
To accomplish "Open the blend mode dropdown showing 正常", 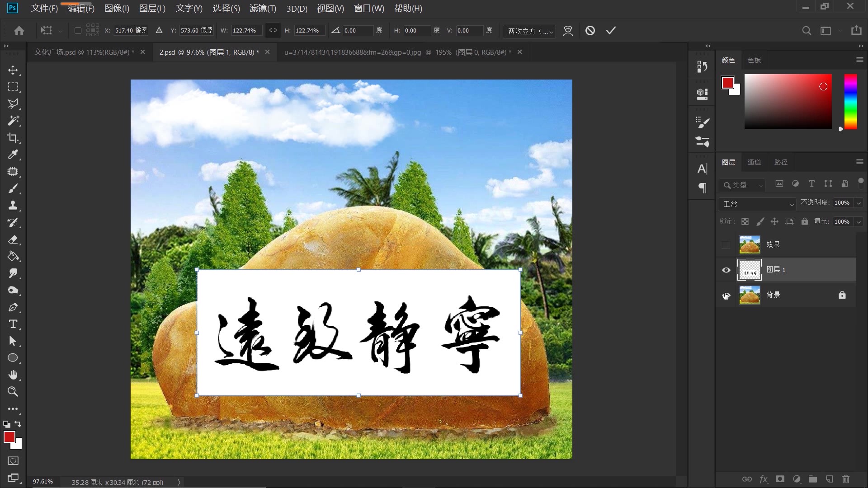I will [x=757, y=204].
